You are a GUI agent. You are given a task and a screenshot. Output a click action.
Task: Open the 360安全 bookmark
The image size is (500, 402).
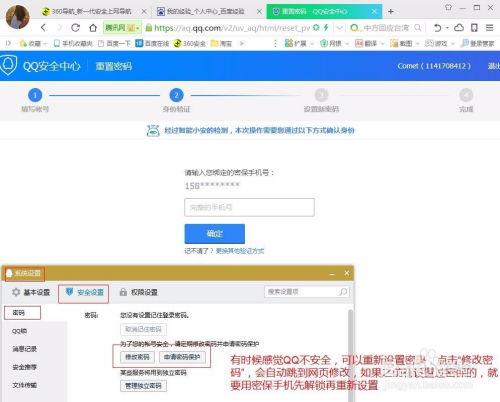pyautogui.click(x=189, y=43)
